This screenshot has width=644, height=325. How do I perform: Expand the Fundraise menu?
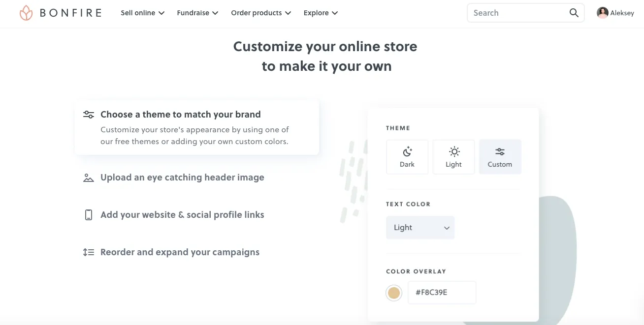(x=197, y=13)
